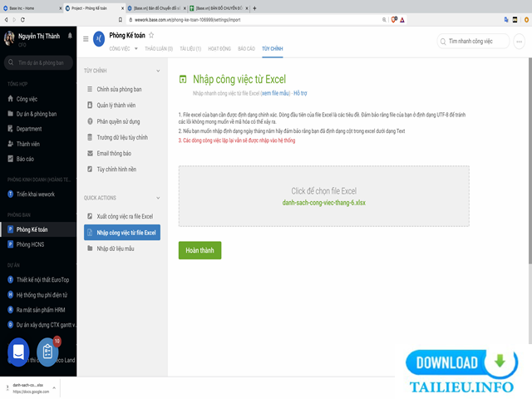Click browser back arrow
Viewport: 532px width, 399px height.
click(6, 20)
